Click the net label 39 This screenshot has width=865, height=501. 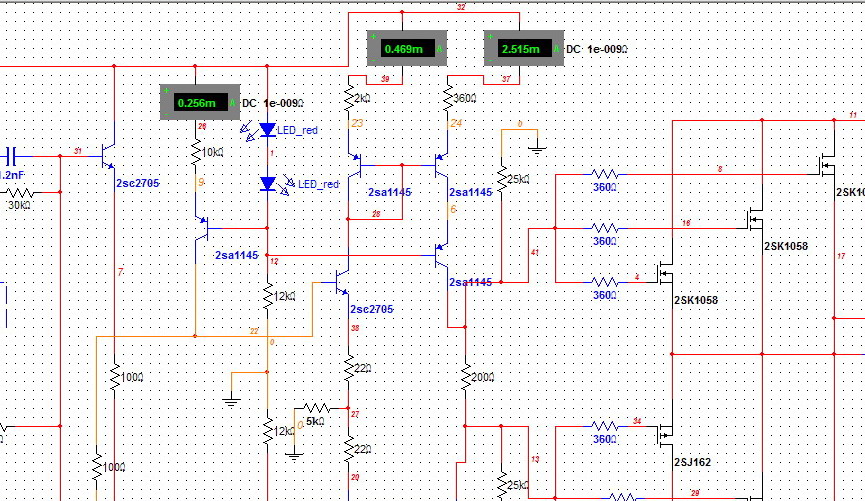385,79
